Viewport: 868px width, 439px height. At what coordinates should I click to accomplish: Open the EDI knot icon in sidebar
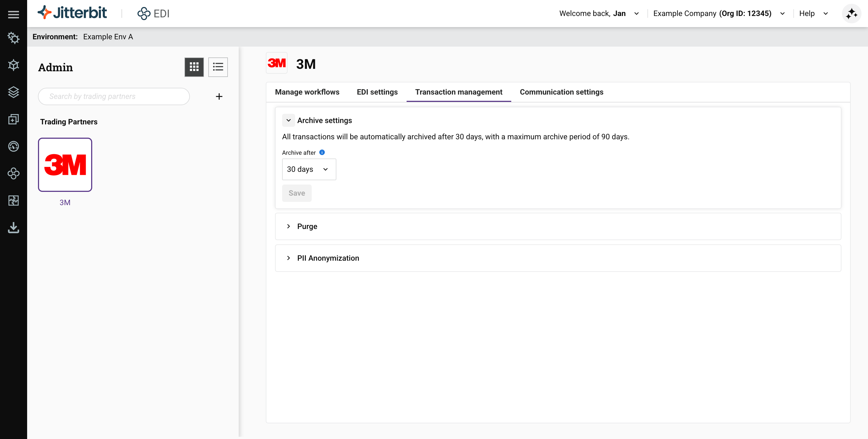pos(14,173)
